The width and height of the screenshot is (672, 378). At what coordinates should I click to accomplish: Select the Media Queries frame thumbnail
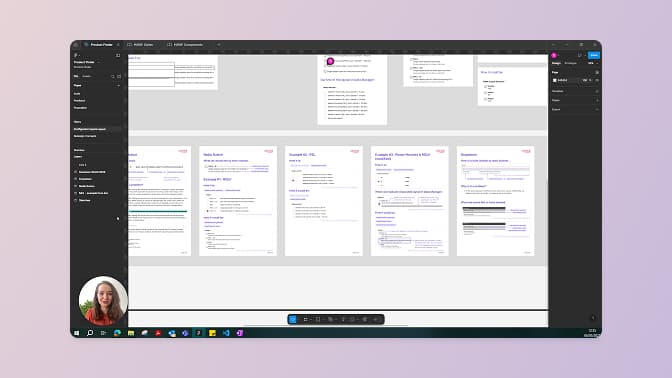coord(238,201)
